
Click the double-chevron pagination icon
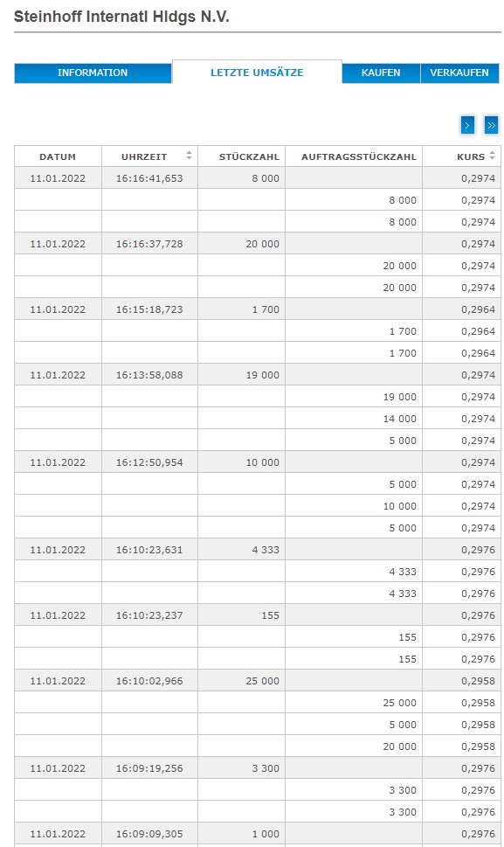492,124
